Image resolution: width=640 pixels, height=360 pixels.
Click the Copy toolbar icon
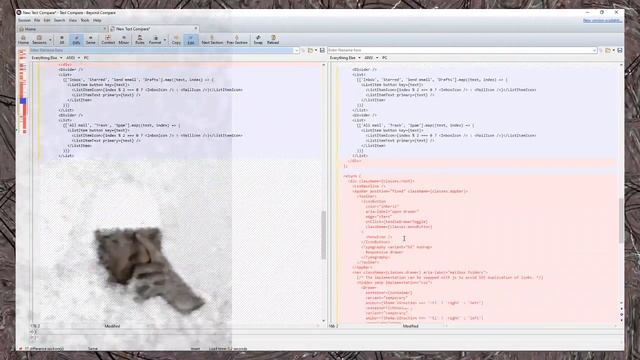[x=176, y=40]
